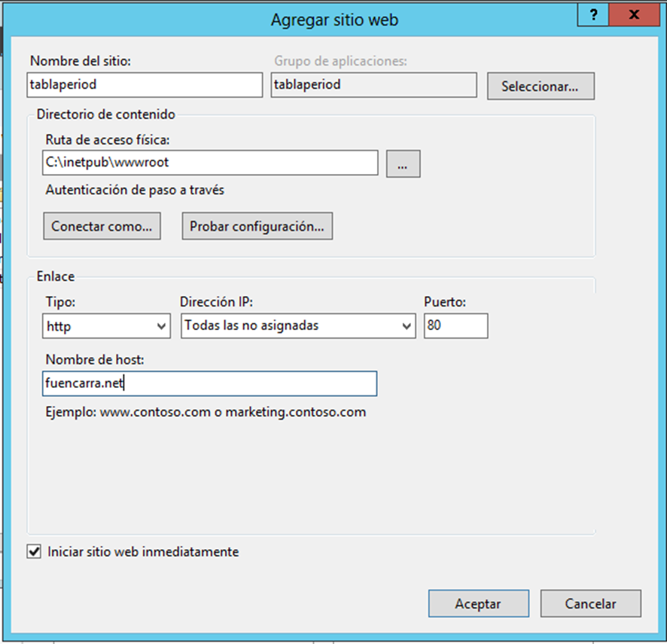The width and height of the screenshot is (667, 644).
Task: Click the Ejemplo hostname hint text
Action: click(206, 412)
